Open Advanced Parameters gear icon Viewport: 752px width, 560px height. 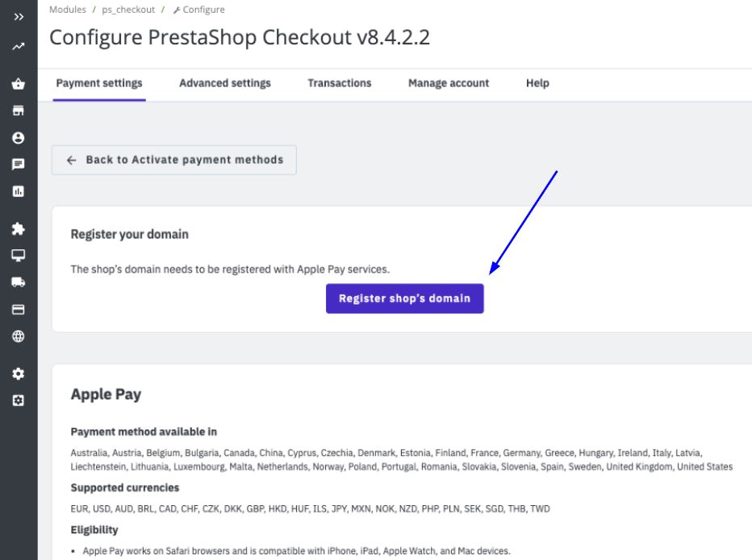(x=19, y=400)
